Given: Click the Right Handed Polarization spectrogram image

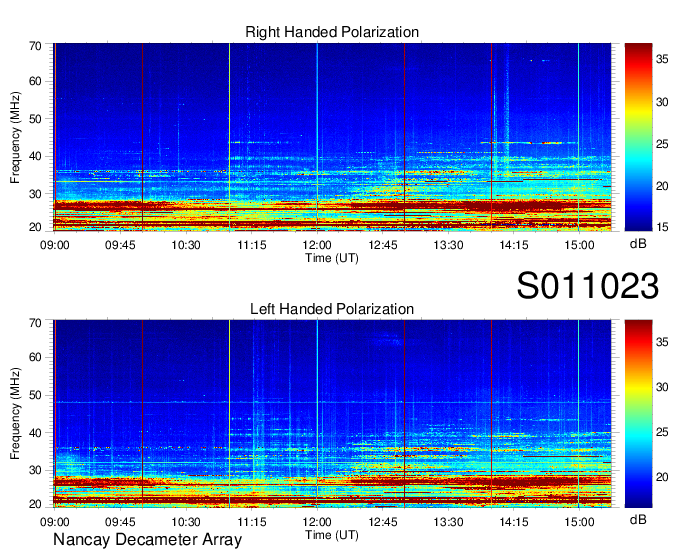Looking at the screenshot, I should [x=332, y=137].
